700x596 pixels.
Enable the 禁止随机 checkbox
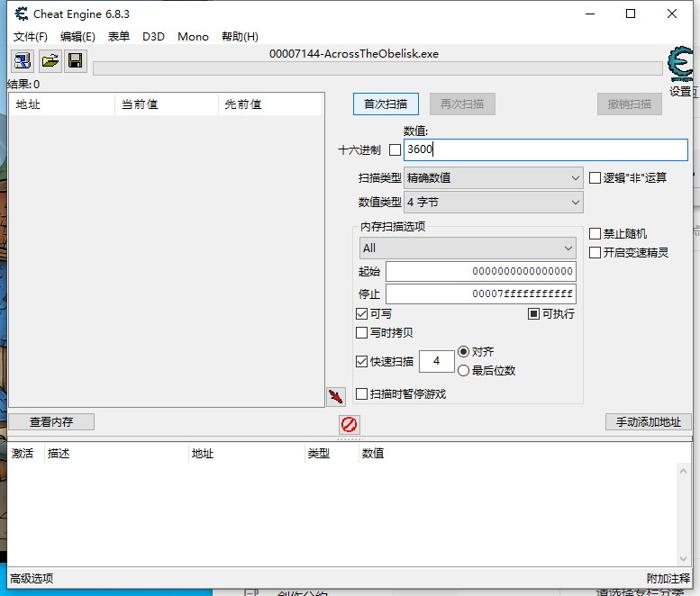(595, 234)
